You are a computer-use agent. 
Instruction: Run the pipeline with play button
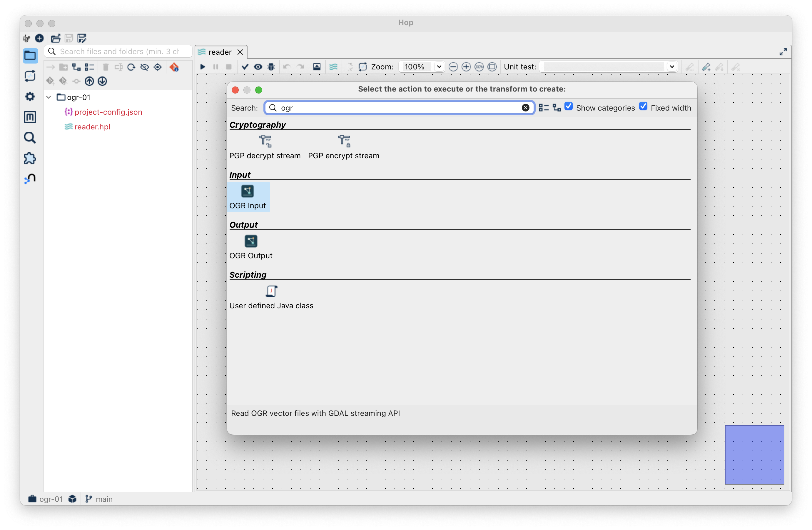click(203, 67)
